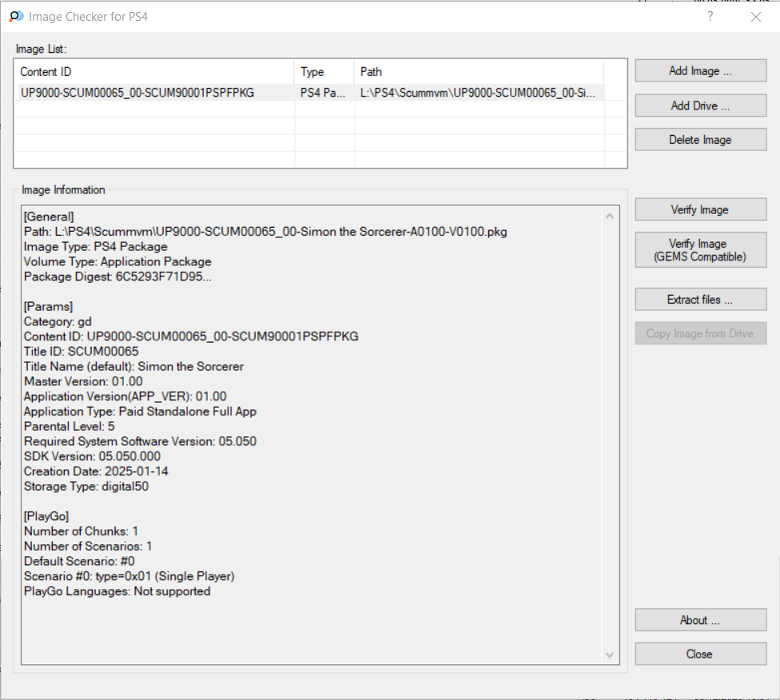Delete the selected image with Delete Image
The image size is (780, 700).
pyautogui.click(x=700, y=140)
